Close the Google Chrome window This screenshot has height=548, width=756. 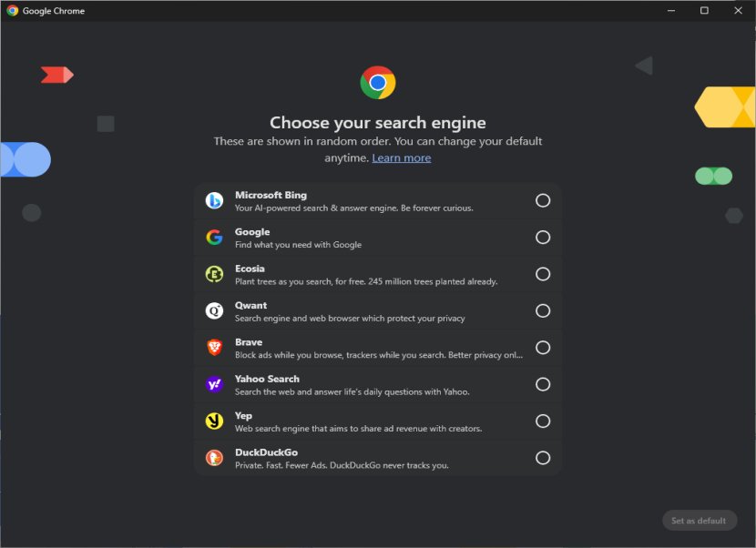coord(738,11)
